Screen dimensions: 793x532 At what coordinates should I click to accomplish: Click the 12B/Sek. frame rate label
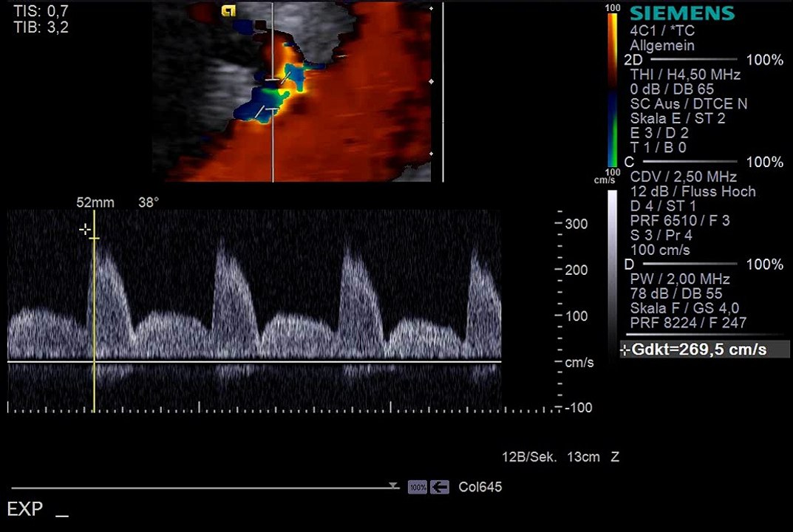click(x=529, y=457)
